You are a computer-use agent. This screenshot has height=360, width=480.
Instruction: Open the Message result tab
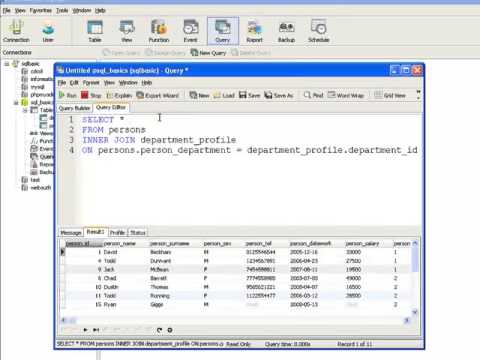71,233
